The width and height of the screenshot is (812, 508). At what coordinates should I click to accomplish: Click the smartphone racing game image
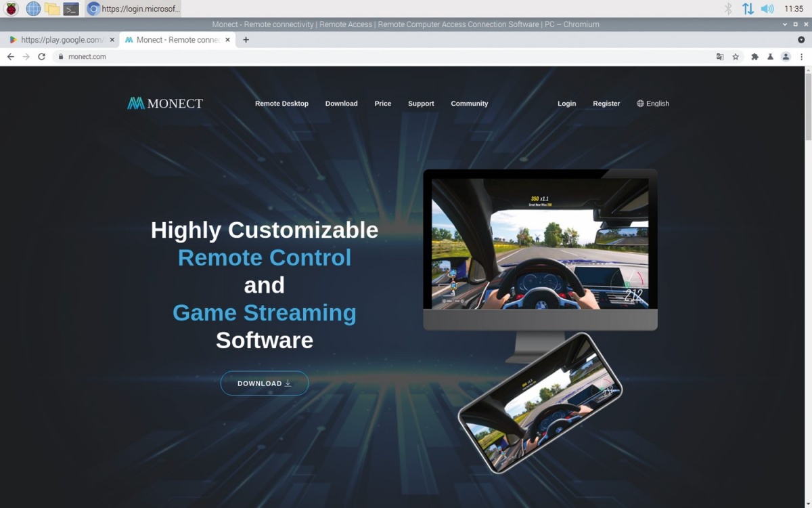pos(540,404)
